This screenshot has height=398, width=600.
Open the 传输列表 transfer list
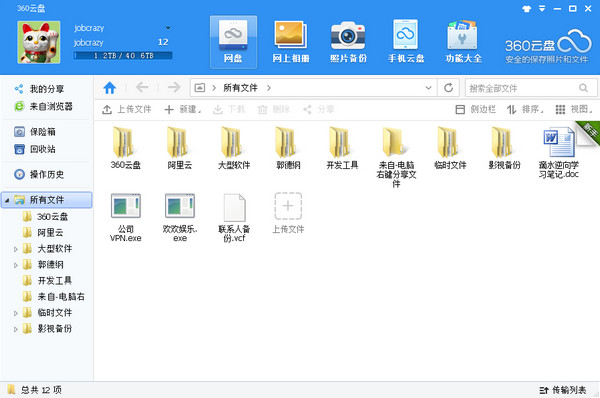click(563, 390)
